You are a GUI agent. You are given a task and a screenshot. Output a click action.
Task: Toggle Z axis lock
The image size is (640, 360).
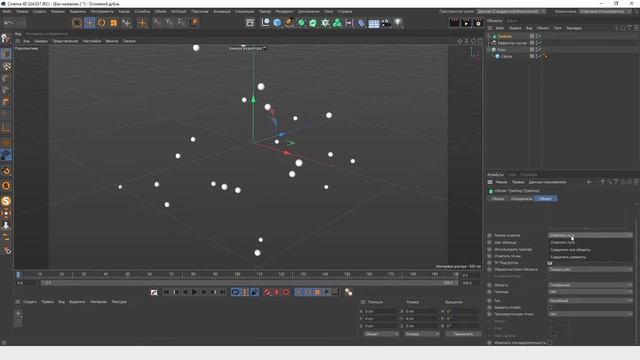coord(181,23)
